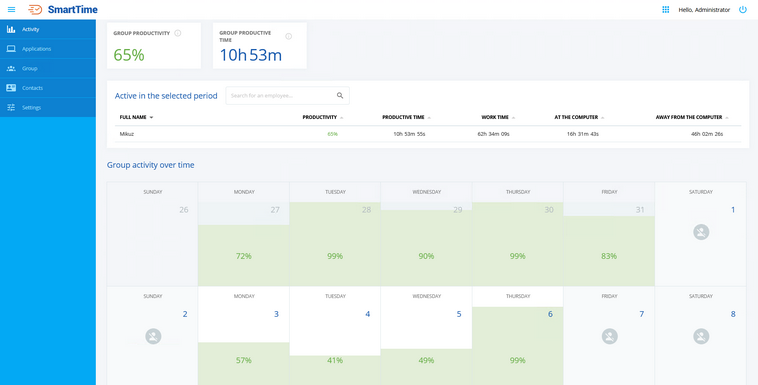Open Thursday 6 calendar cell
Image resolution: width=758 pixels, height=385 pixels.
518,336
